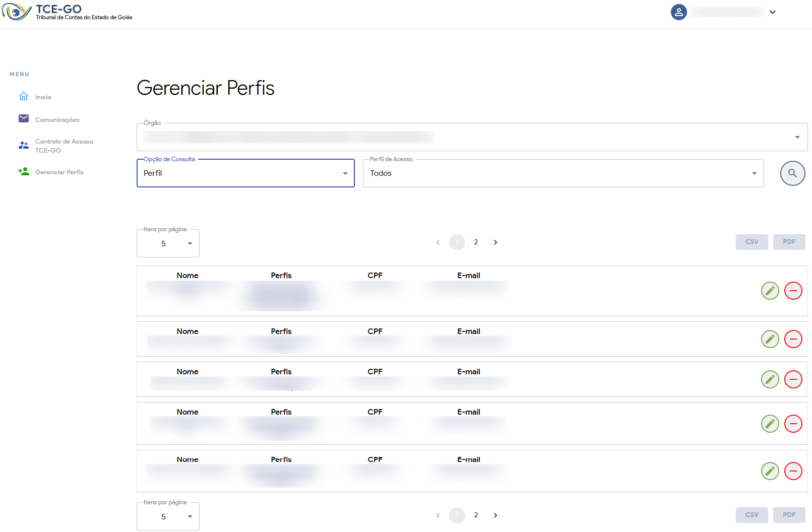Open the Órgão dropdown
The height and width of the screenshot is (532, 812).
[x=472, y=137]
